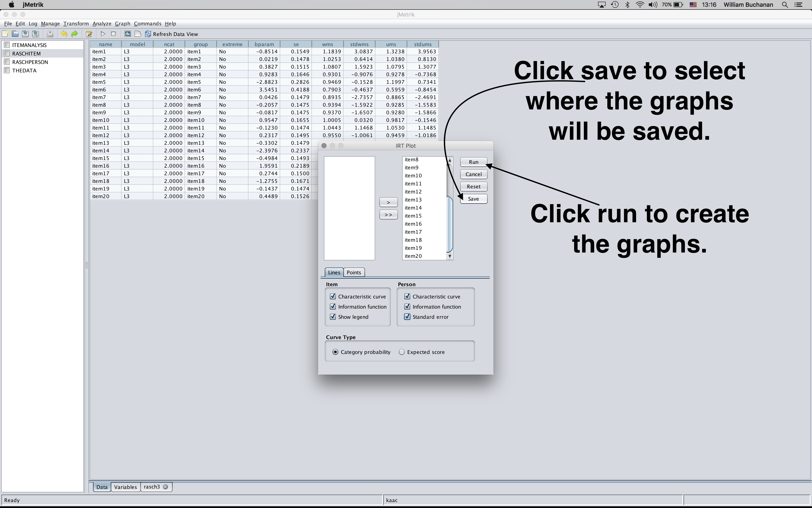Image resolution: width=812 pixels, height=508 pixels.
Task: Click the blue monitor chart toolbar icon
Action: pos(128,34)
